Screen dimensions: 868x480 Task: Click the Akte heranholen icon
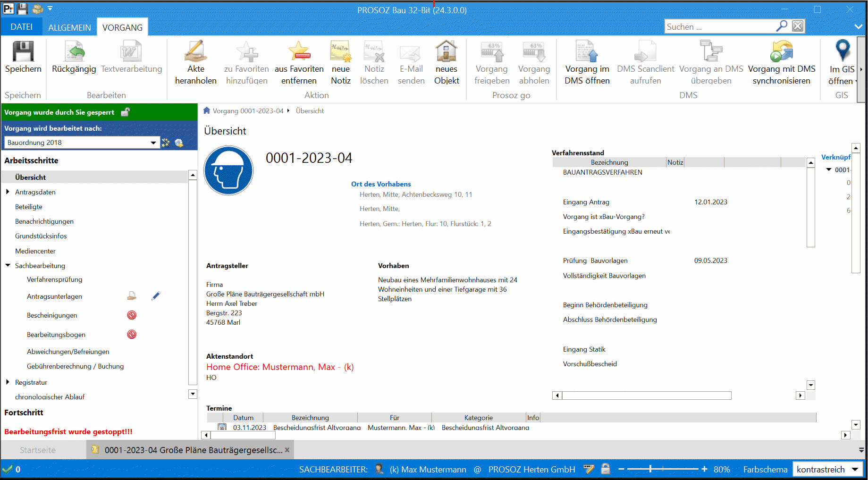pos(196,51)
